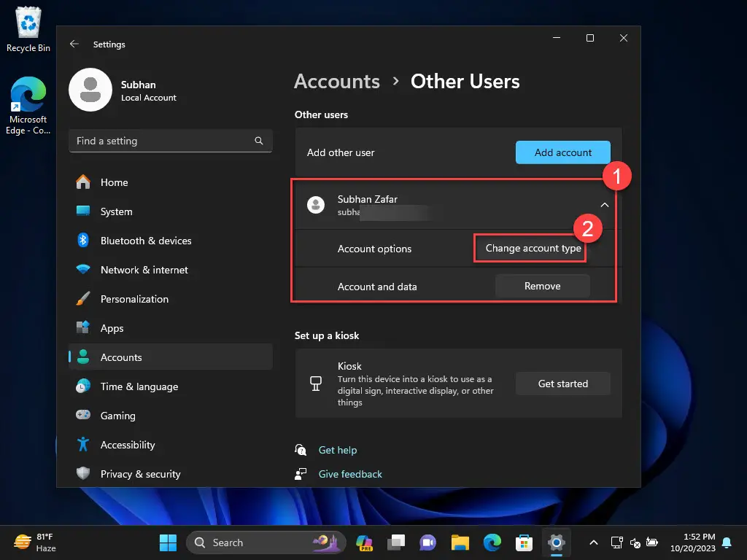This screenshot has height=560, width=747.
Task: Click the Accessibility figure icon
Action: (83, 444)
